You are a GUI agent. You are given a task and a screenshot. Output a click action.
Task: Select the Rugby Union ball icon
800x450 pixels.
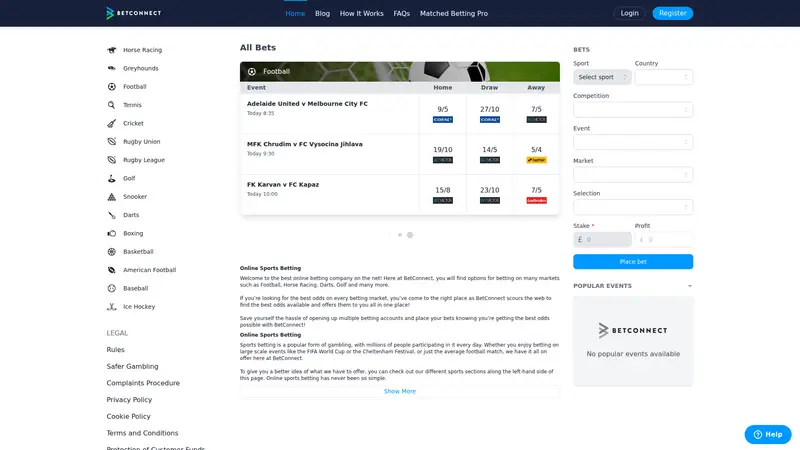112,142
